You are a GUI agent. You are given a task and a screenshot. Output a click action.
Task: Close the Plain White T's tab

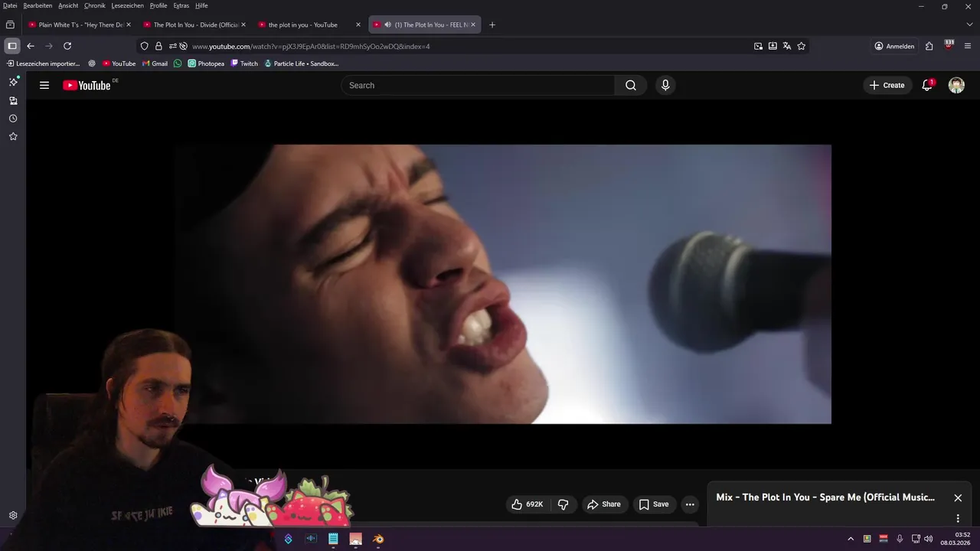(129, 24)
